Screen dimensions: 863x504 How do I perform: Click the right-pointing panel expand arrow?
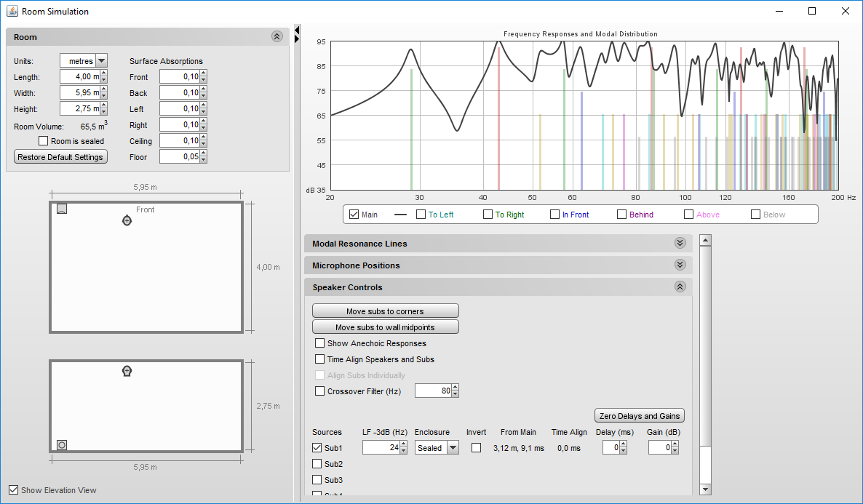pyautogui.click(x=297, y=39)
